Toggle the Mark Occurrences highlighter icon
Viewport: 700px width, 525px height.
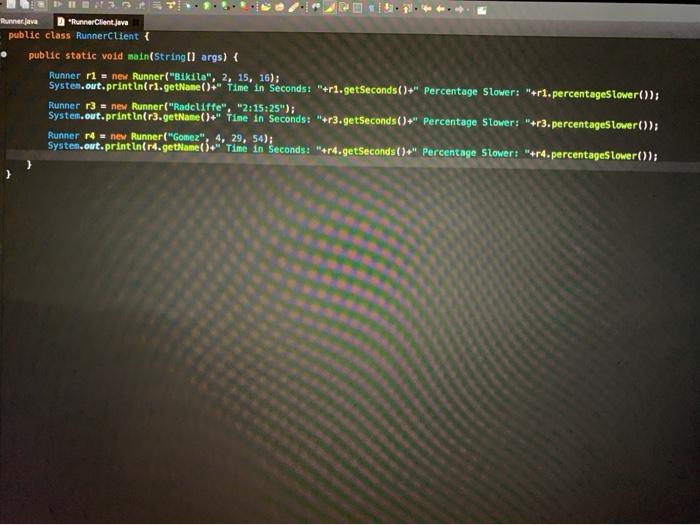pyautogui.click(x=329, y=8)
